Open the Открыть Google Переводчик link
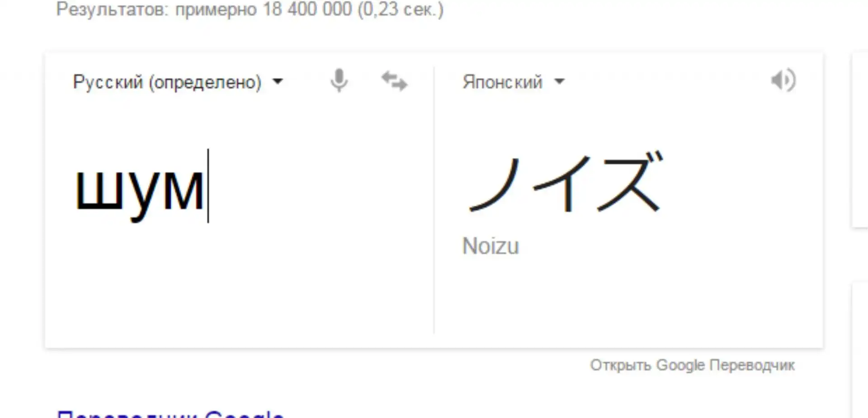Image resolution: width=868 pixels, height=418 pixels. point(692,365)
